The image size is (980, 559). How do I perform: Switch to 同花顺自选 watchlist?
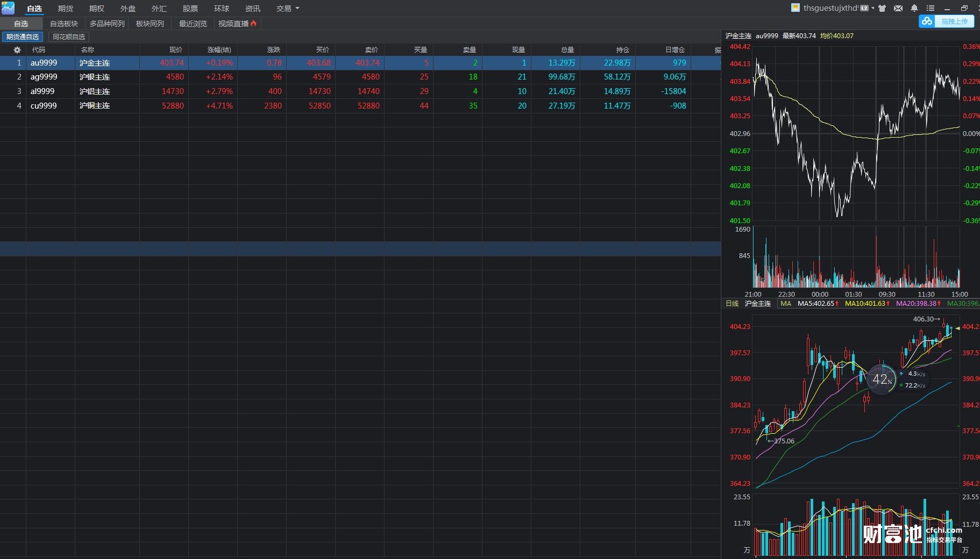coord(69,37)
